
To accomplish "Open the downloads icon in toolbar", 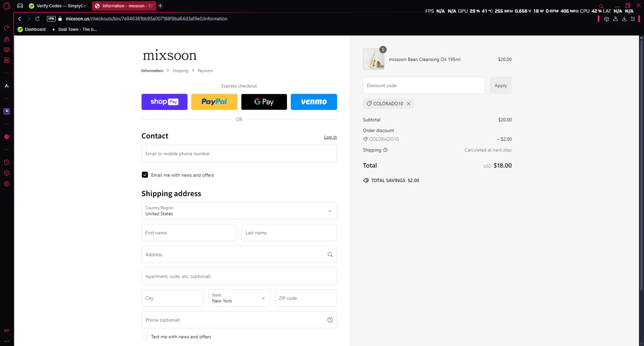I will 624,19.
